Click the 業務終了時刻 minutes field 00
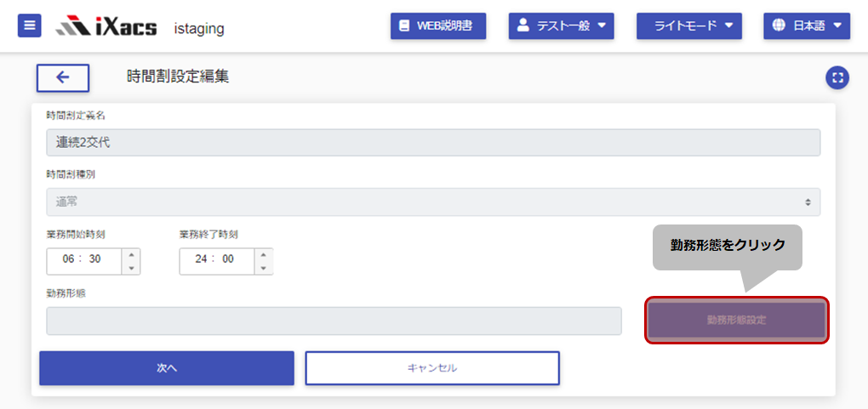The width and height of the screenshot is (868, 409). (228, 259)
